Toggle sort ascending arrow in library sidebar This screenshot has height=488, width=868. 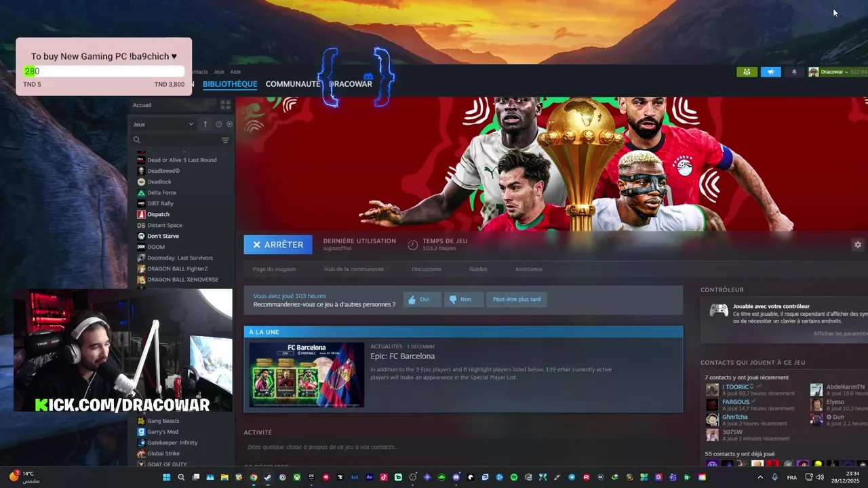coord(205,124)
